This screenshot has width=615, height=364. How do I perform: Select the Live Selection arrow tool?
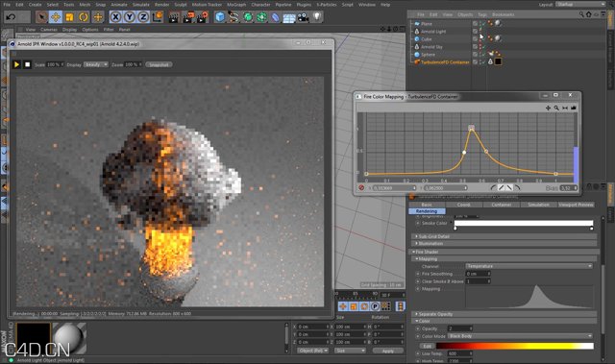(x=41, y=17)
